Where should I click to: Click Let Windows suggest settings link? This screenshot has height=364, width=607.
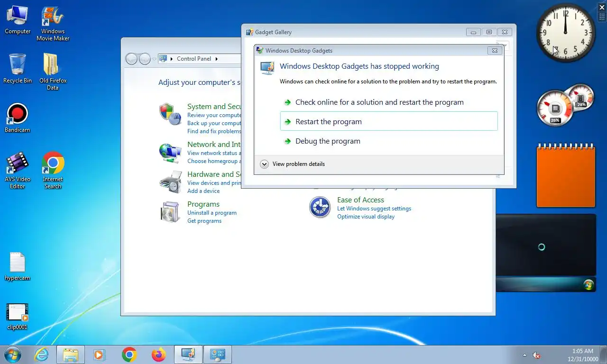tap(374, 209)
